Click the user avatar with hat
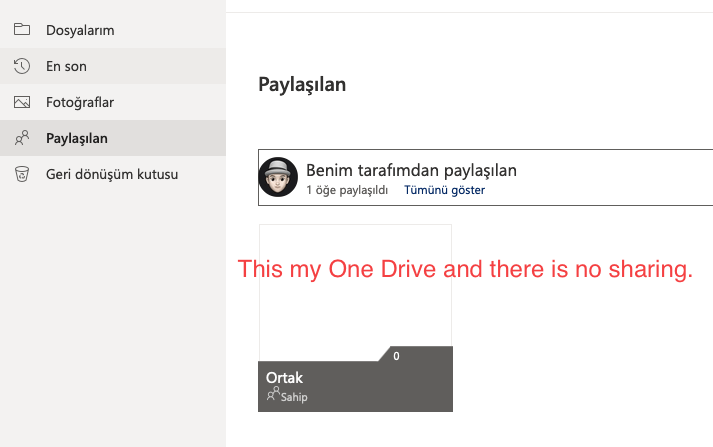 [x=278, y=177]
